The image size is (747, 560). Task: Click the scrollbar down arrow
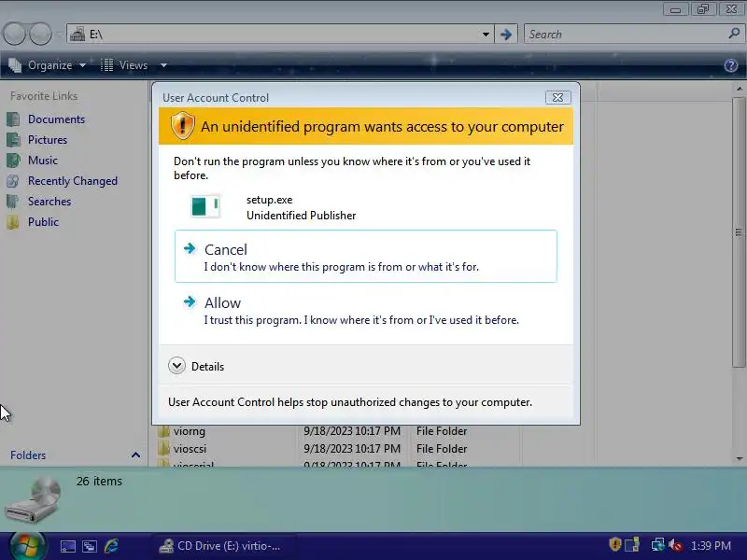pyautogui.click(x=739, y=458)
